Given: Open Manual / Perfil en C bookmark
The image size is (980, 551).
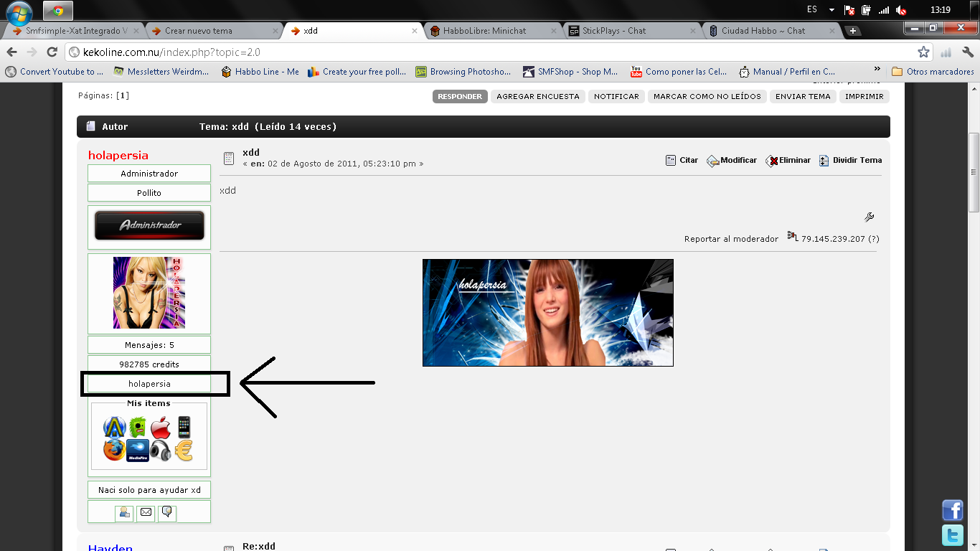Looking at the screenshot, I should click(x=787, y=72).
